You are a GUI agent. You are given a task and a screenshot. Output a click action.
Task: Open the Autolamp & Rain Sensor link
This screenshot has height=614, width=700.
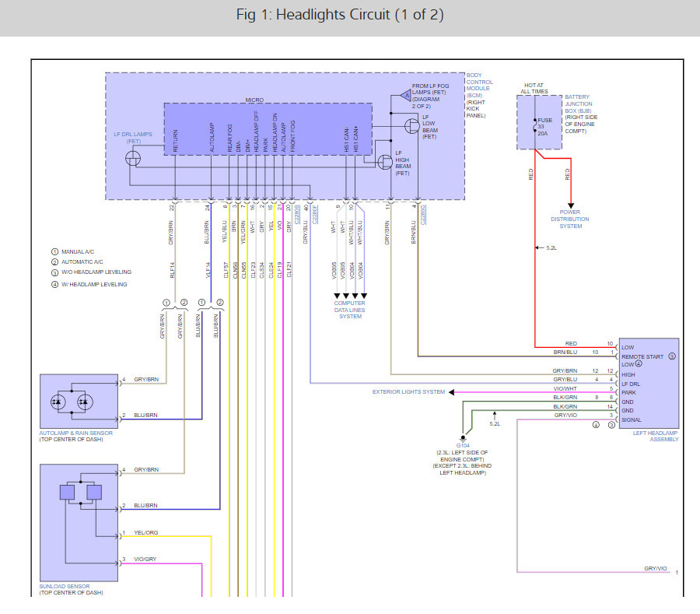point(76,433)
